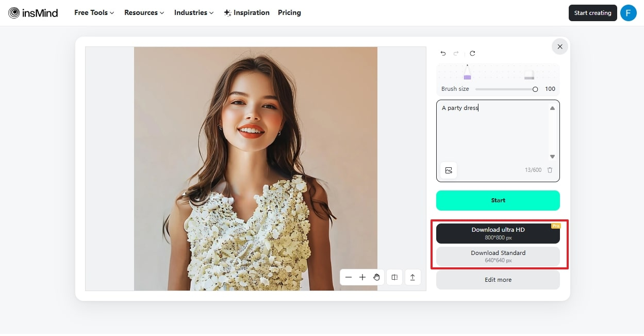
Task: Click the prompt scrollbar up arrow
Action: (552, 108)
